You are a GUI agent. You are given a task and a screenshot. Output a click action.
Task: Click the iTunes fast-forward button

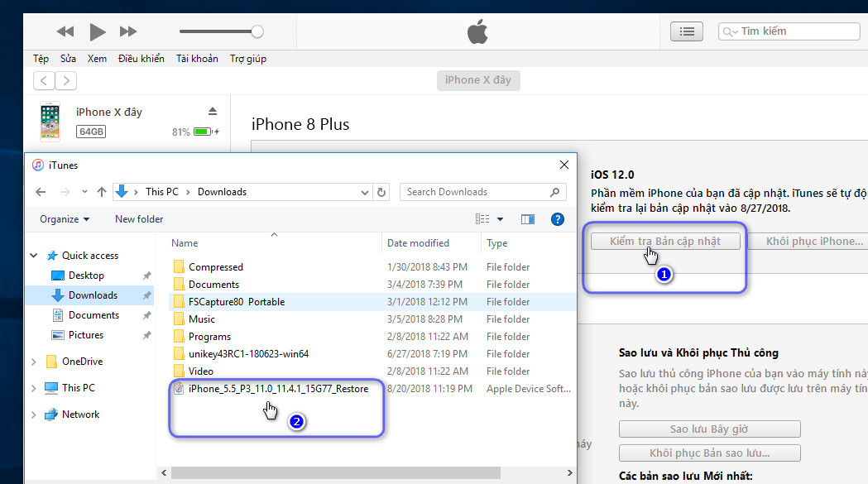pos(128,31)
